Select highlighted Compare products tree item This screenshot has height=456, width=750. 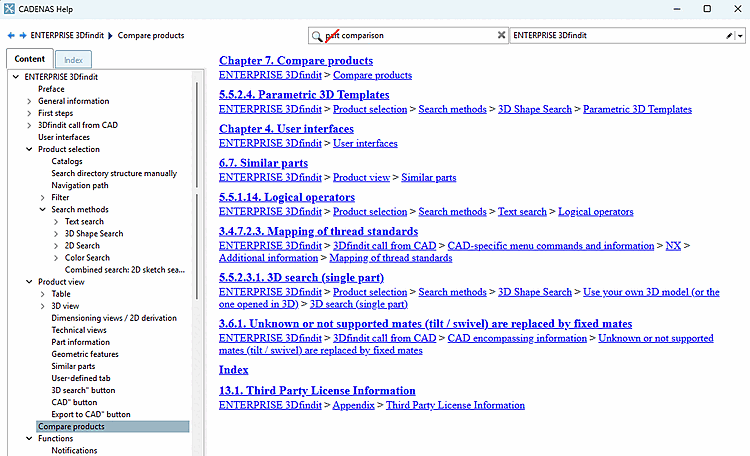pyautogui.click(x=113, y=426)
